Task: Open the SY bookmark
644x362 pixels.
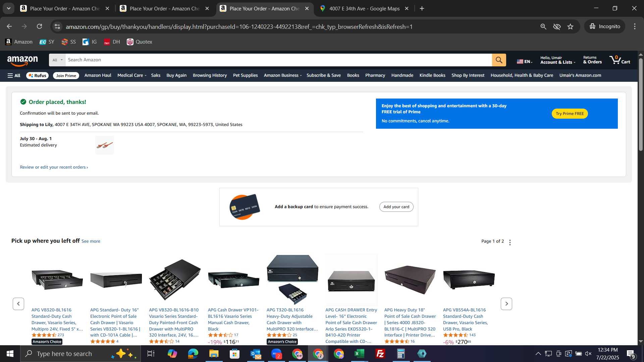Action: point(47,42)
